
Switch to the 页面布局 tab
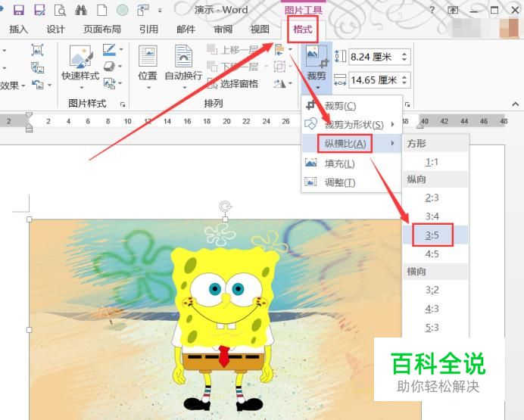pos(102,30)
